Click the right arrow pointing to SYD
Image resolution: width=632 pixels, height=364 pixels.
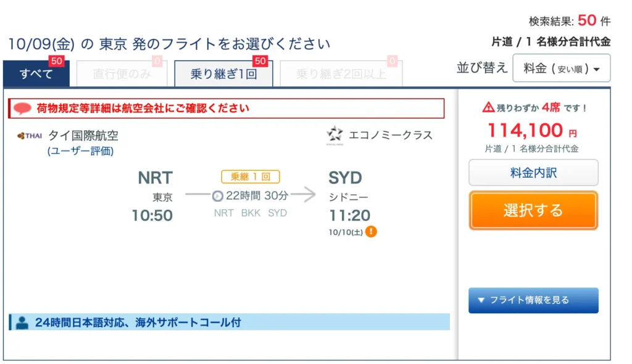pos(303,194)
